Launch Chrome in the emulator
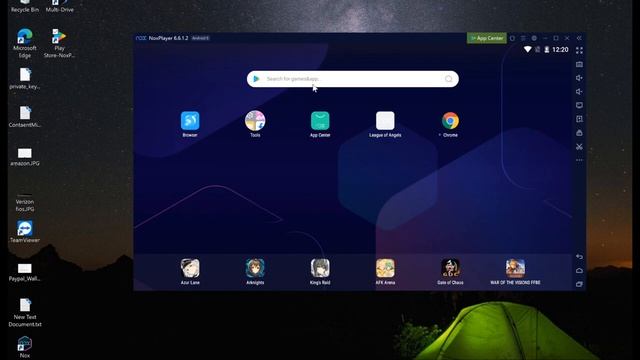The image size is (640, 360). 450,121
